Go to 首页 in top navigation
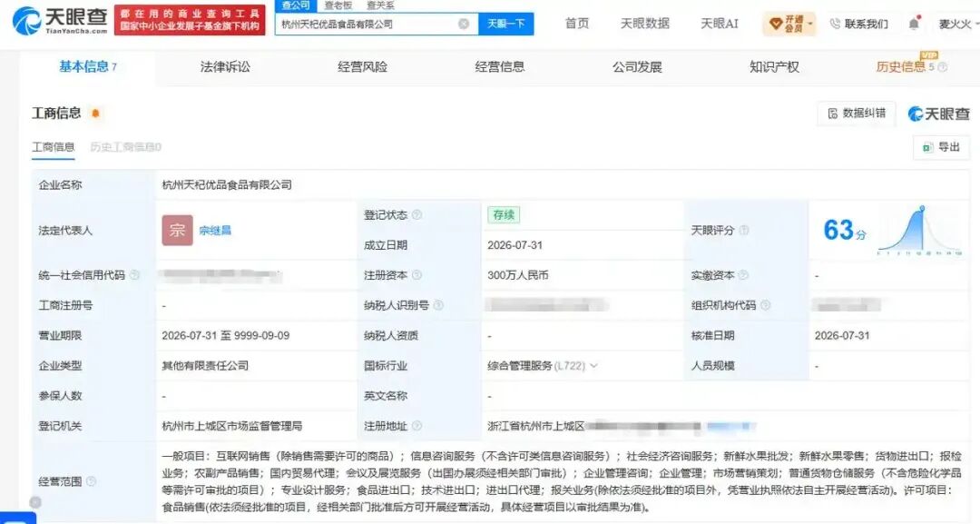Viewport: 980px width, 524px height. coord(577,24)
